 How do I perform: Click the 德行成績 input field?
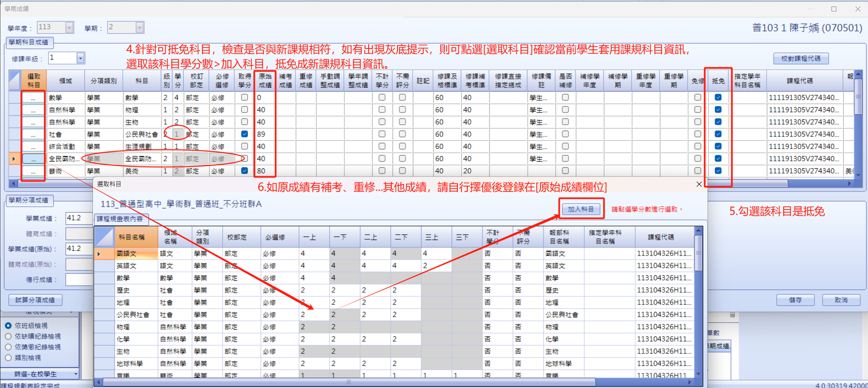(x=79, y=279)
